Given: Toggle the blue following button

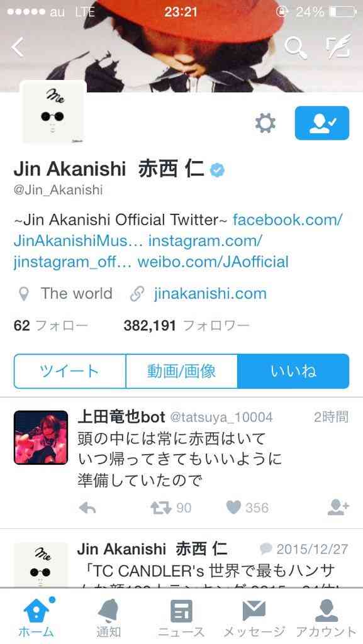Looking at the screenshot, I should coord(322,123).
